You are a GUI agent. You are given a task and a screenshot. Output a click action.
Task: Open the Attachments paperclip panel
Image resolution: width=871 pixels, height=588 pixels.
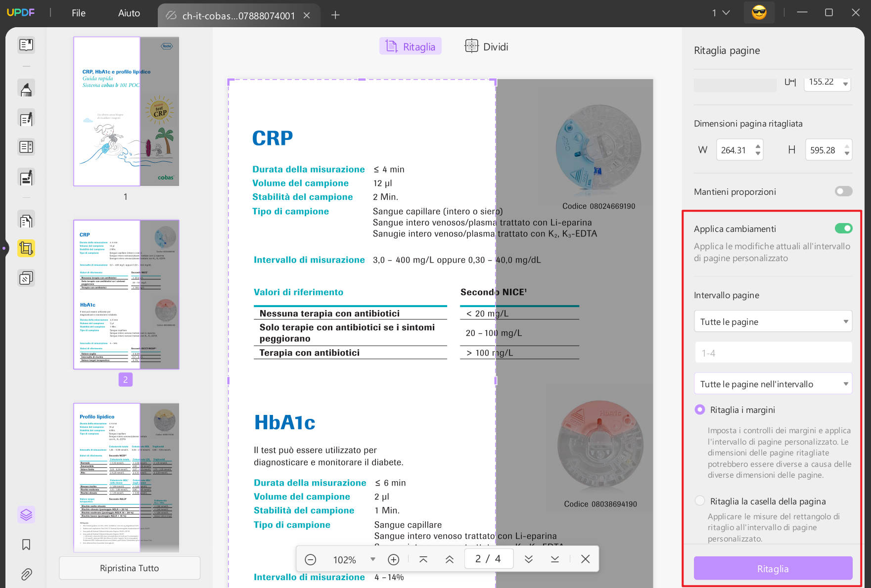(x=26, y=574)
